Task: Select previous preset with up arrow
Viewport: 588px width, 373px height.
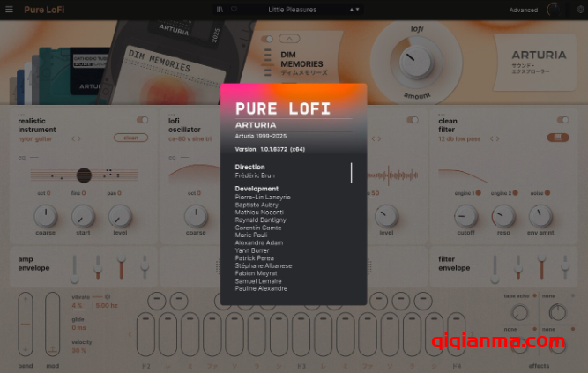Action: 352,10
